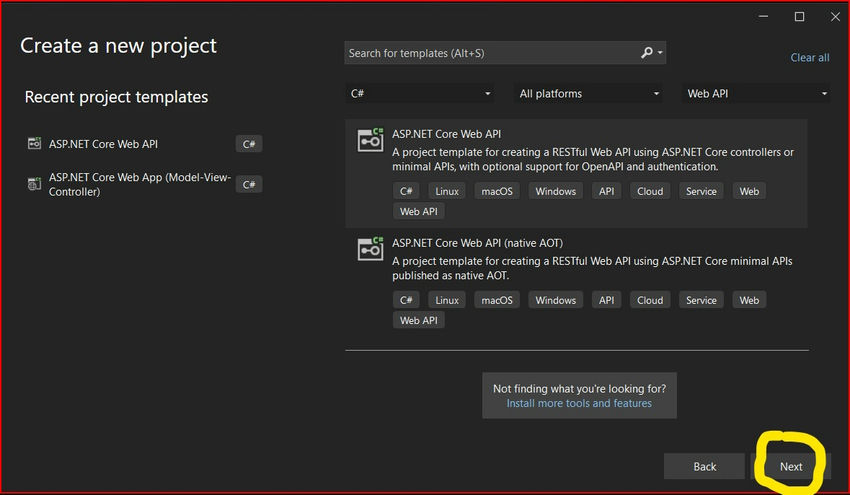This screenshot has width=850, height=495.
Task: Click the Back button
Action: (x=704, y=466)
